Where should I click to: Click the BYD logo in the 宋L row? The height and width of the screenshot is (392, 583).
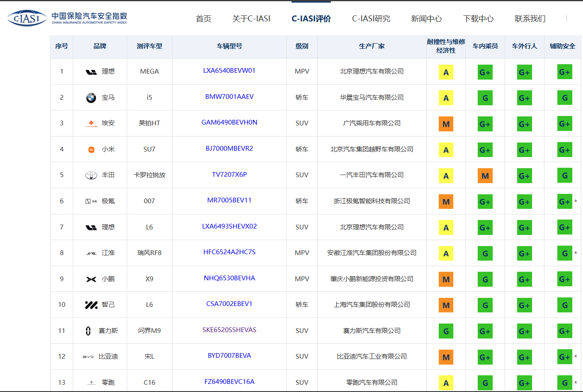click(88, 356)
